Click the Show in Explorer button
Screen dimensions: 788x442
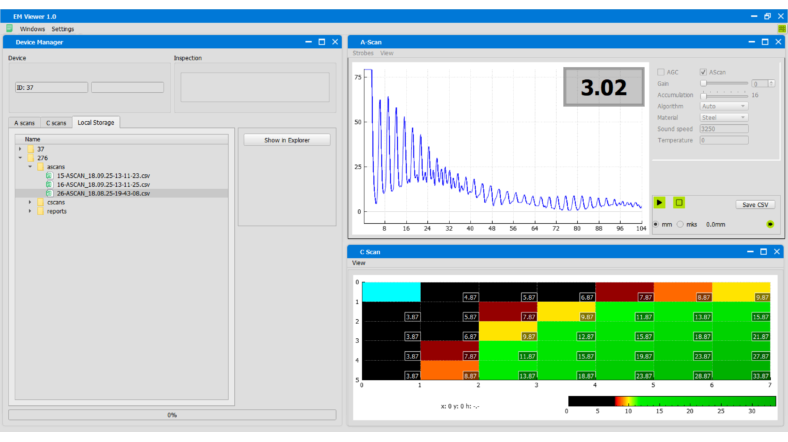(286, 140)
